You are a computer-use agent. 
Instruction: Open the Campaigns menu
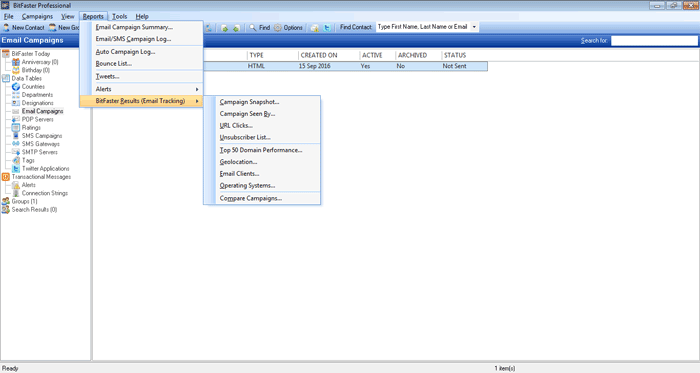(x=37, y=17)
